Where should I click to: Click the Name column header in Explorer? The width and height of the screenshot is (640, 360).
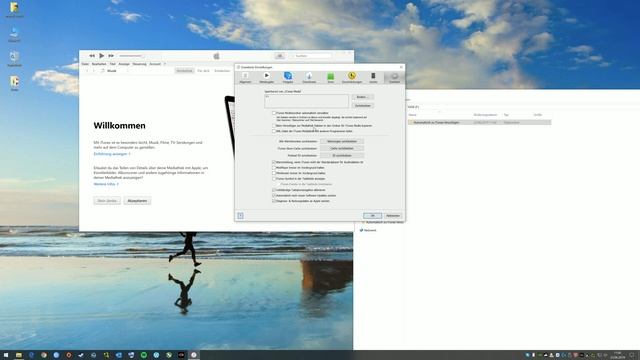tap(413, 115)
